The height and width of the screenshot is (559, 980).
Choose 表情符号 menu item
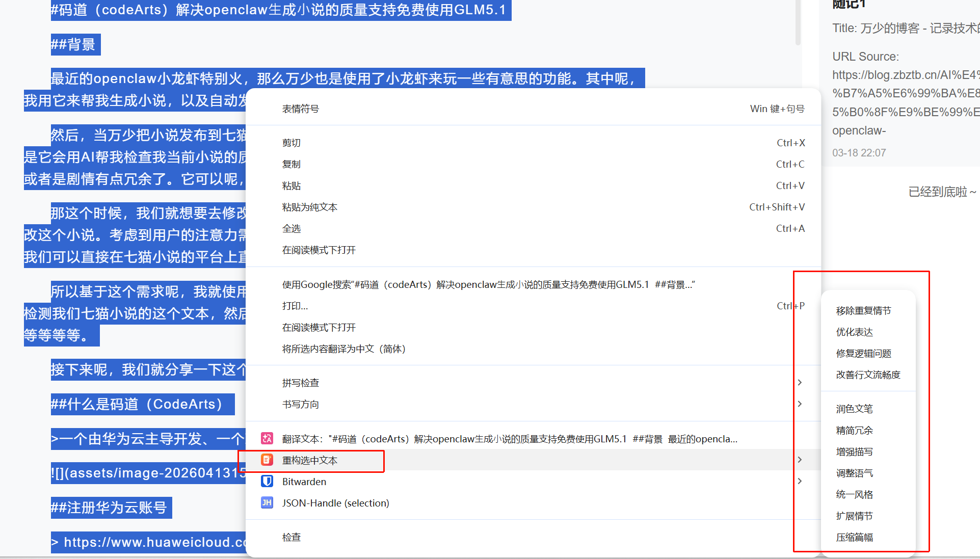(x=301, y=109)
